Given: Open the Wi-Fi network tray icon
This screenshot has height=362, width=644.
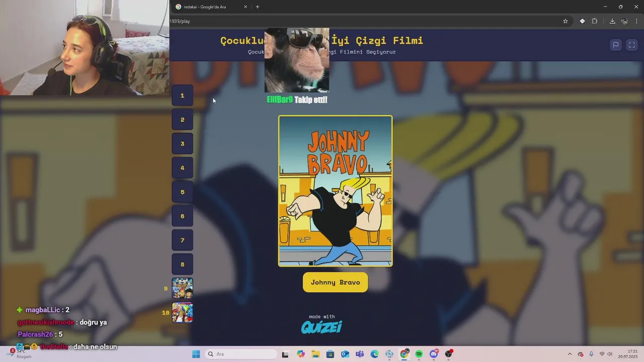Looking at the screenshot, I should [x=602, y=354].
